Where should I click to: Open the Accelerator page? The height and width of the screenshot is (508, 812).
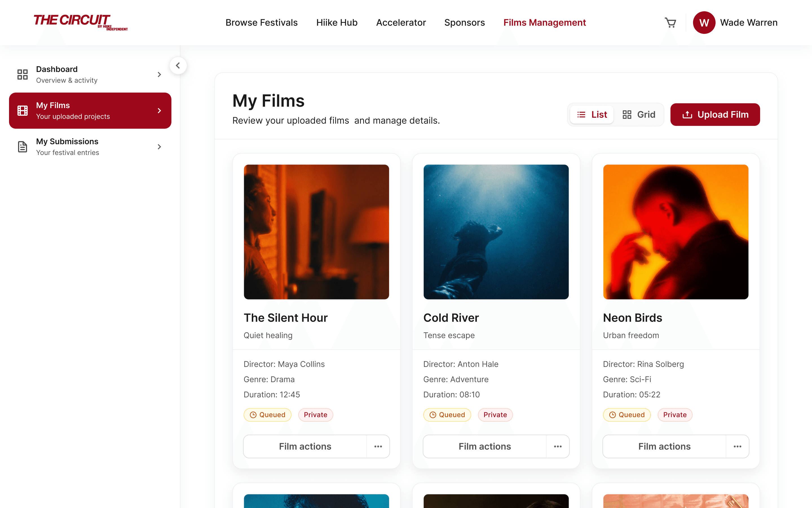pos(401,23)
